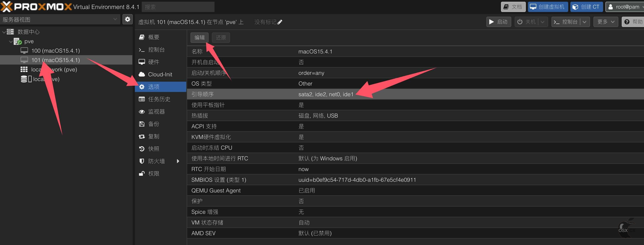Viewport: 644px width, 245px height.
Task: Click the Create CT cube icon
Action: tap(575, 7)
